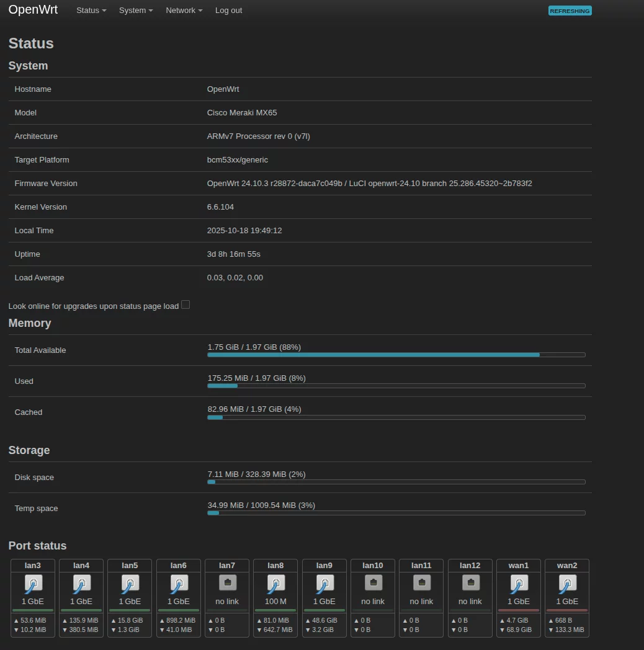Click the REFRESHING status badge
The image size is (644, 650).
pos(570,11)
